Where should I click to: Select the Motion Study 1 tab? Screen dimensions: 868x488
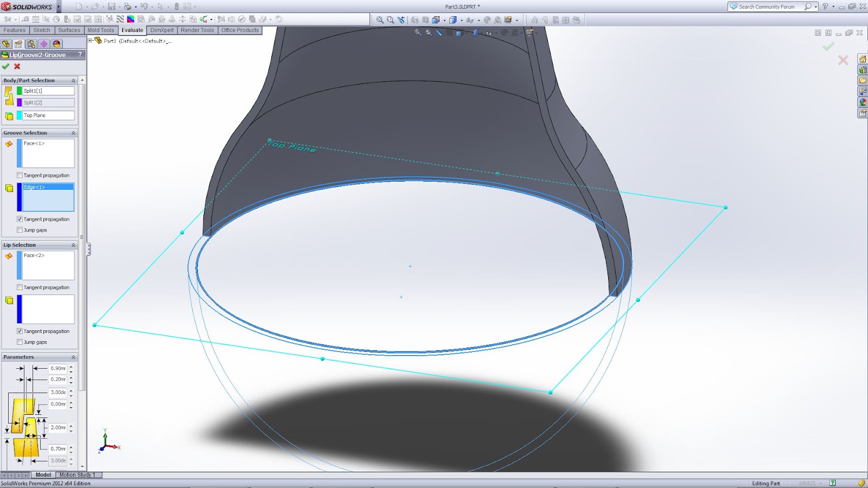coord(77,474)
